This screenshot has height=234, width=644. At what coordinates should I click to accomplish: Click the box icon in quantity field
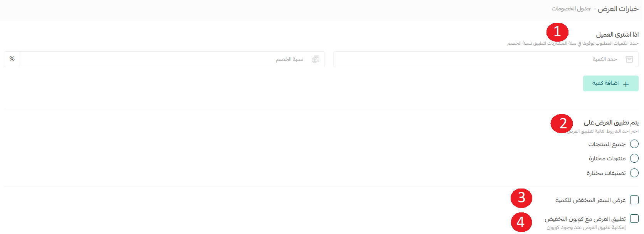click(x=629, y=59)
